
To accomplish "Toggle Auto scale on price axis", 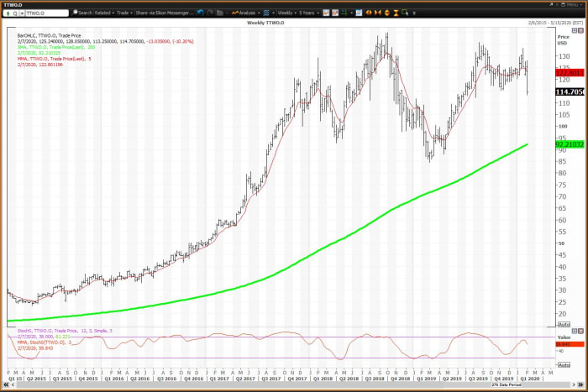I will point(563,324).
